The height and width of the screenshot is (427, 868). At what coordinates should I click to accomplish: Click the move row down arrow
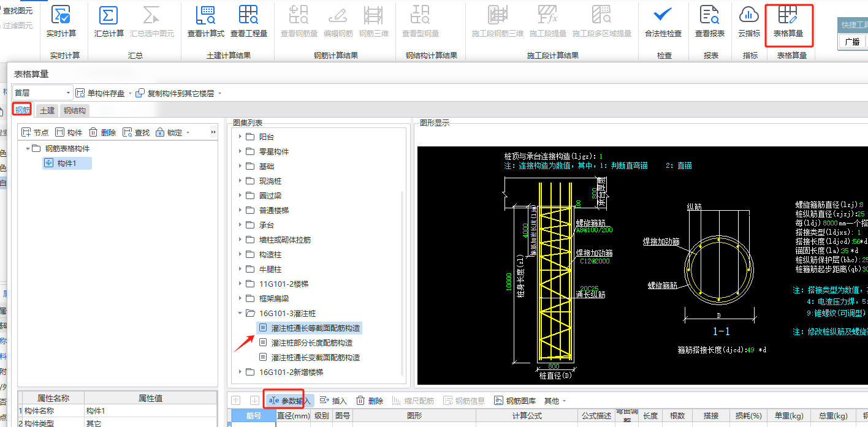pyautogui.click(x=254, y=401)
